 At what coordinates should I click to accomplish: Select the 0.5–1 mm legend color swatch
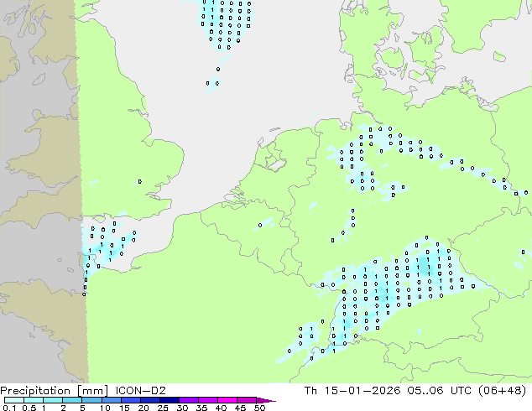pyautogui.click(x=34, y=400)
